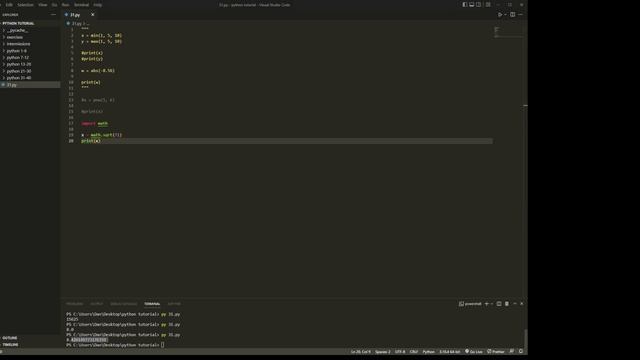Open the Edit menu
This screenshot has width=640, height=360.
9,5
